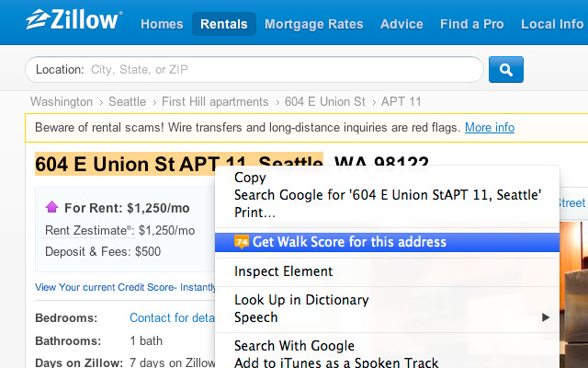Click the Contact for details bedrooms link
Image resolution: width=588 pixels, height=368 pixels.
coord(172,318)
